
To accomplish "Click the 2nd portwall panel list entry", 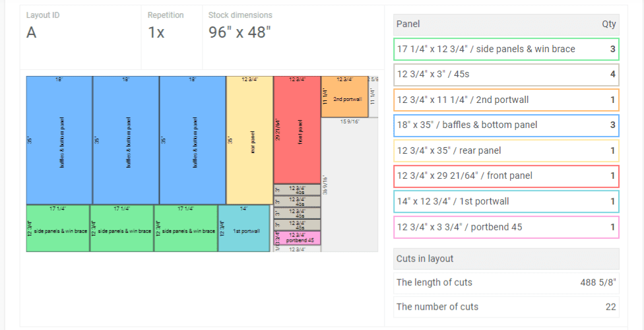I will (506, 100).
